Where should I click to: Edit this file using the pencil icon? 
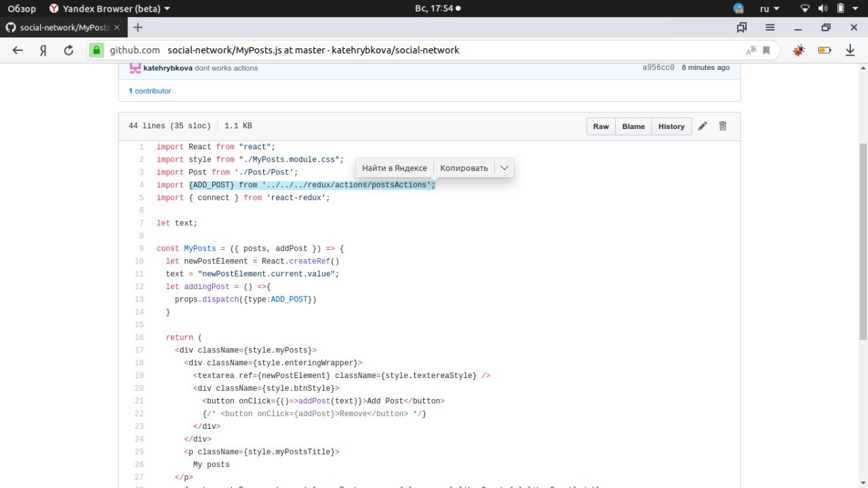pos(703,126)
